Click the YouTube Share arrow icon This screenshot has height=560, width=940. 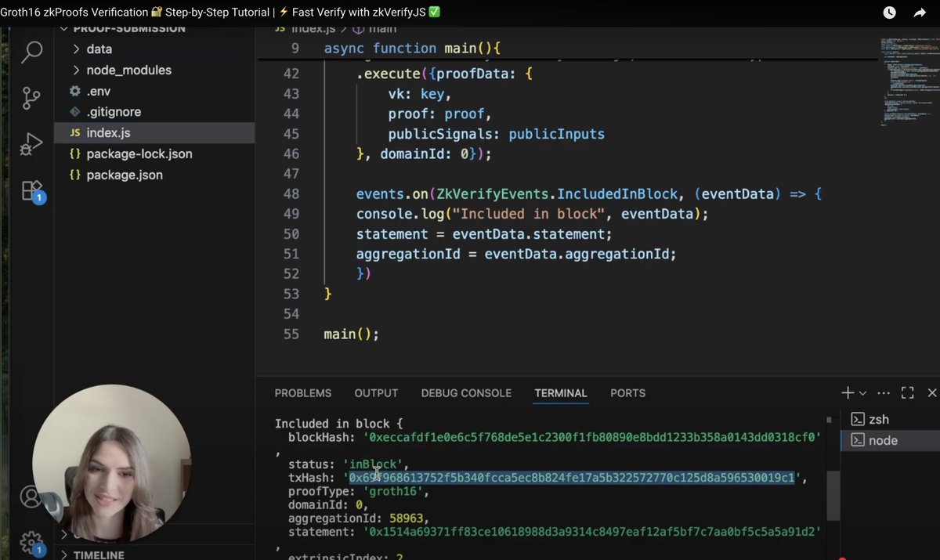coord(920,13)
